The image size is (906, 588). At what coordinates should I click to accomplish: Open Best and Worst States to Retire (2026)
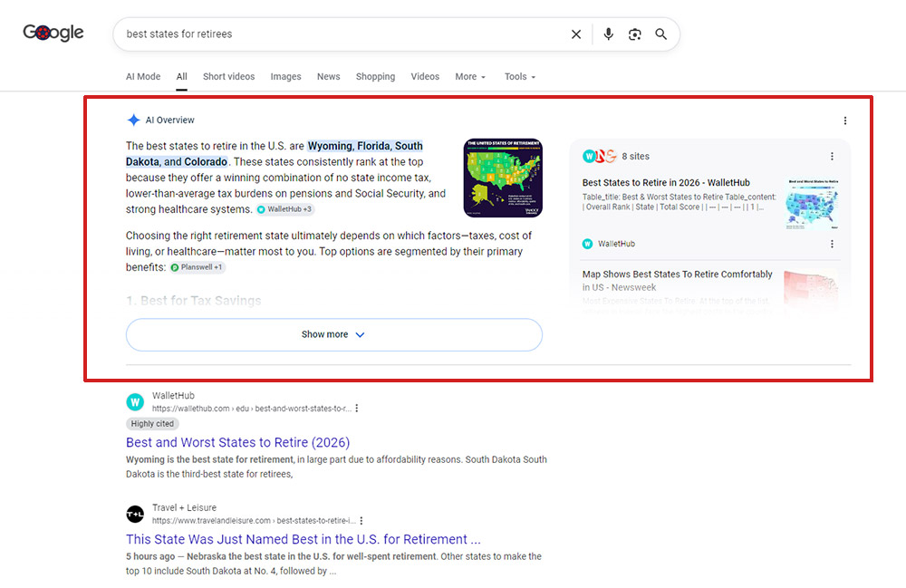tap(238, 442)
